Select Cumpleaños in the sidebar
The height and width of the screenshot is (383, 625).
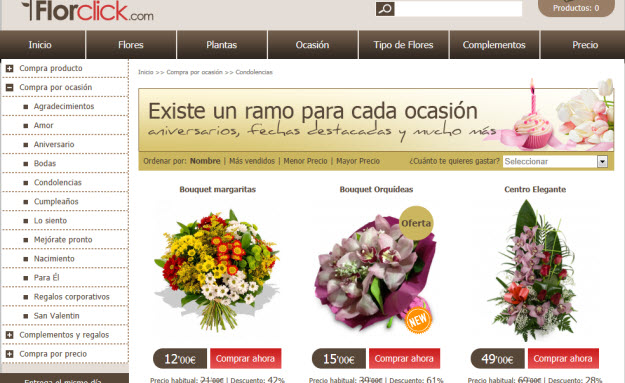[56, 202]
